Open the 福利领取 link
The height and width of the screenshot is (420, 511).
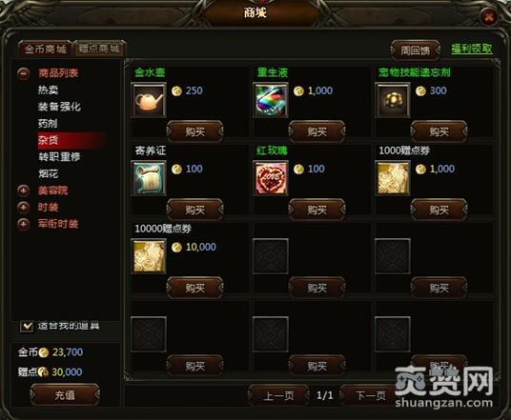coord(472,49)
